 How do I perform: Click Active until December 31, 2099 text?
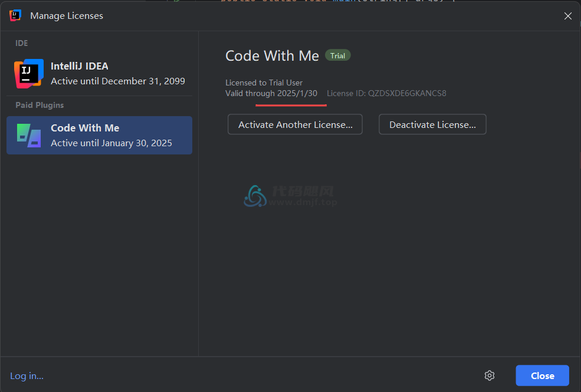pos(118,81)
